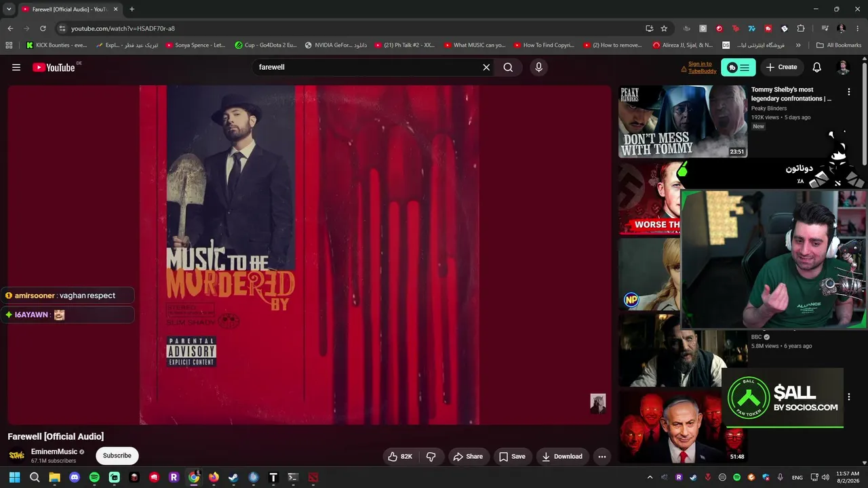Open the How To Find Copyright bookmark

tap(544, 45)
